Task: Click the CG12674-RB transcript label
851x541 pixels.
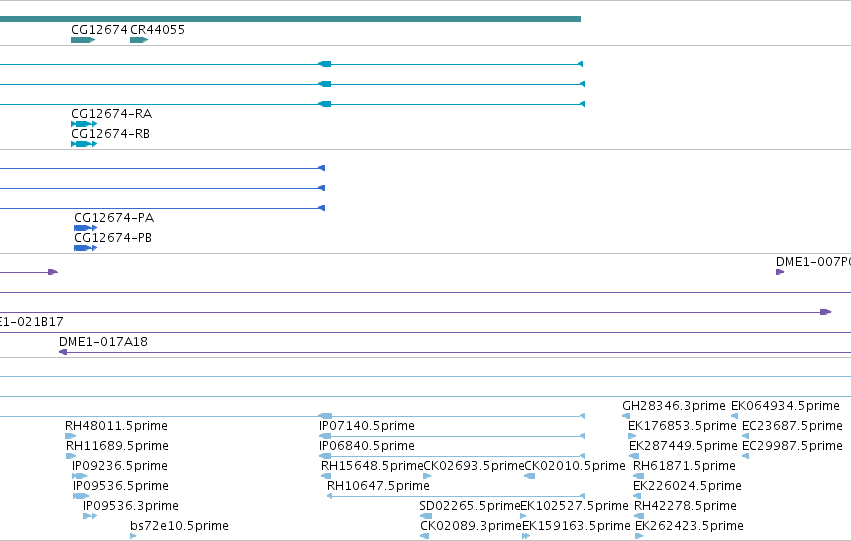Action: (111, 133)
